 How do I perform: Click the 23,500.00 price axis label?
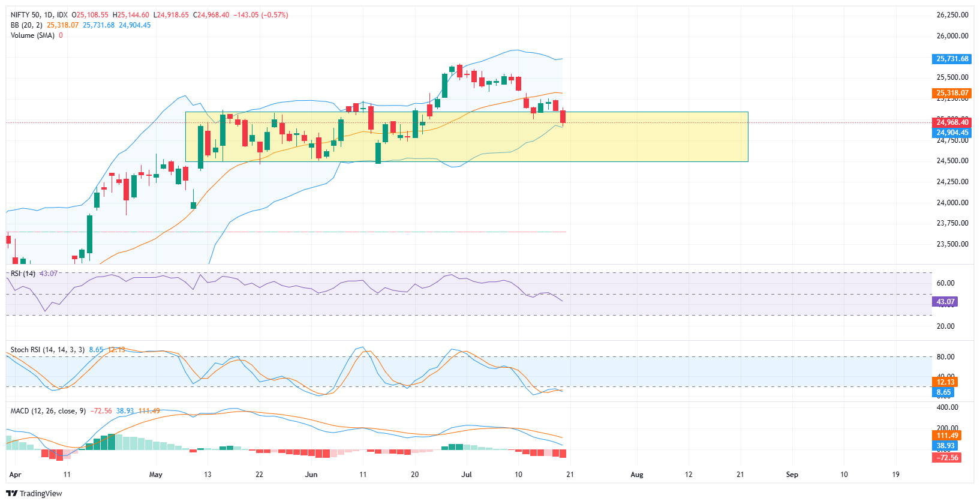pyautogui.click(x=952, y=244)
